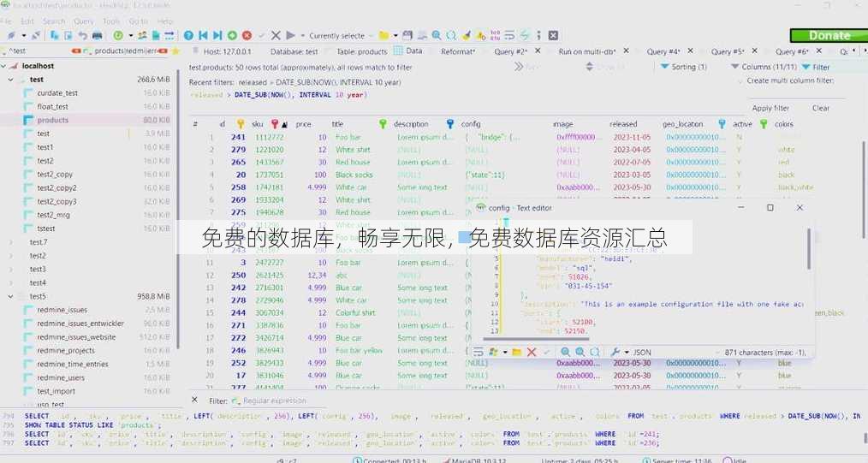Click the Create multi column filter link
This screenshot has height=463, width=868.
(x=790, y=80)
